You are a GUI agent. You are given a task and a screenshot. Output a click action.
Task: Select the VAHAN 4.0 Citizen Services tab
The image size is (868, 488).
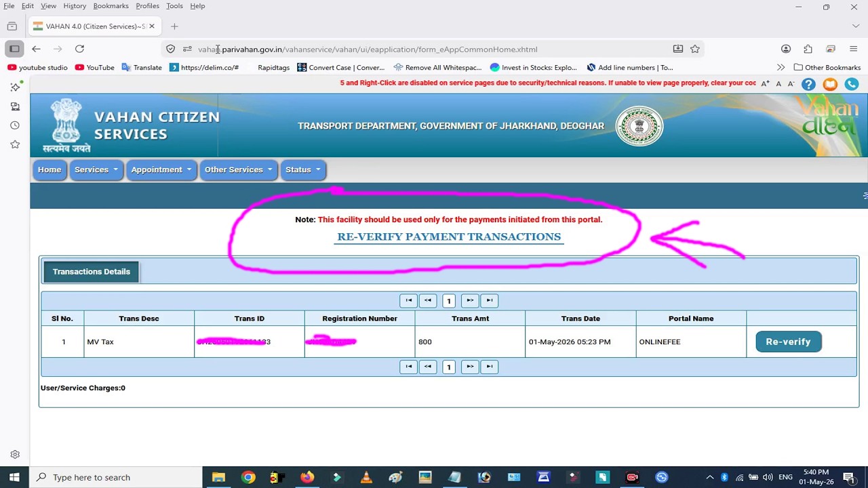coord(94,26)
